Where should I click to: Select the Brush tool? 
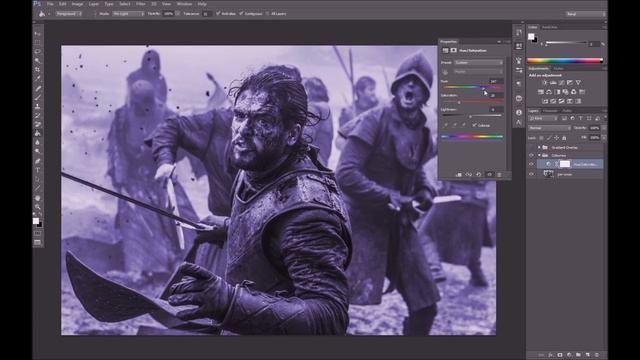click(x=38, y=97)
